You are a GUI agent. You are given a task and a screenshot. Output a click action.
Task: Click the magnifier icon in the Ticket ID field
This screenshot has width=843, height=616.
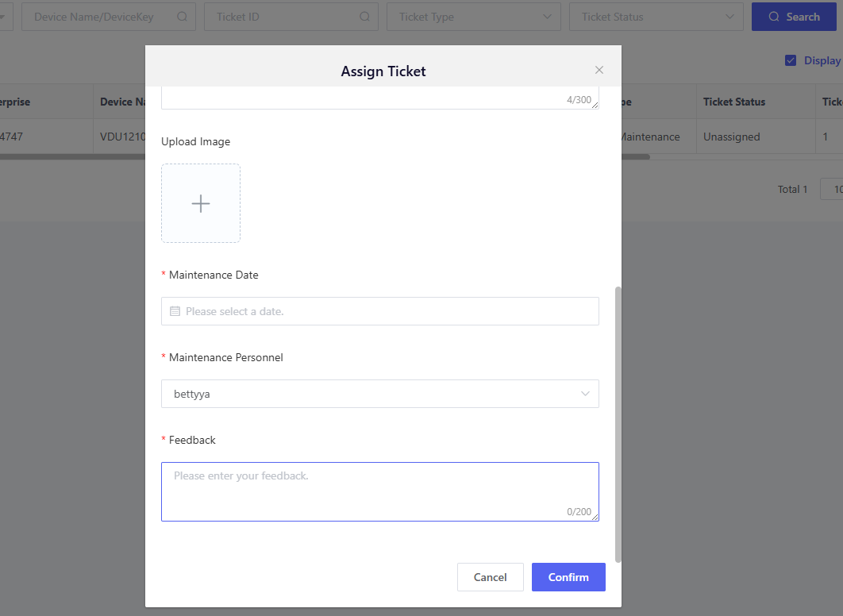point(364,17)
